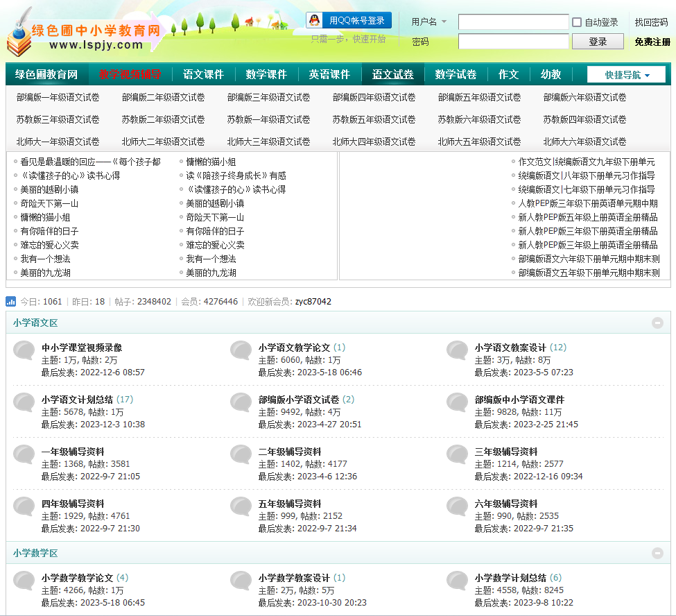Screen dimensions: 676x616
Task: Click speech bubble icon beside 小学语文教学论文
Action: tap(241, 352)
